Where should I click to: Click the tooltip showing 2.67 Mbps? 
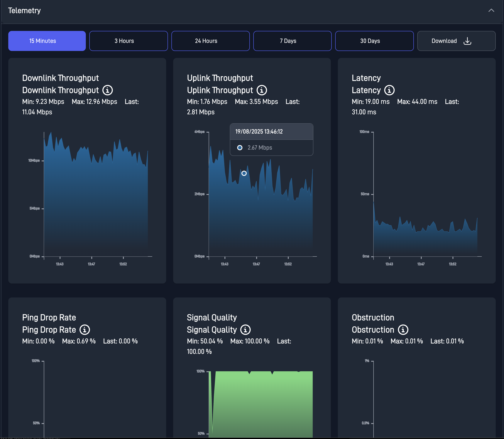[271, 140]
